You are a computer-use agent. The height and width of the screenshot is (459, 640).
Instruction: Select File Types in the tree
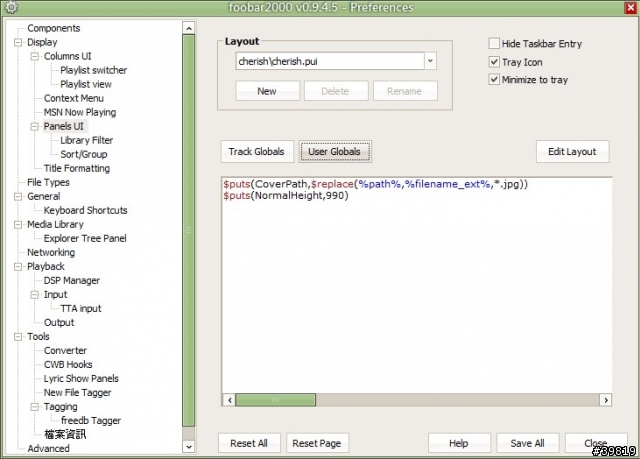[48, 182]
